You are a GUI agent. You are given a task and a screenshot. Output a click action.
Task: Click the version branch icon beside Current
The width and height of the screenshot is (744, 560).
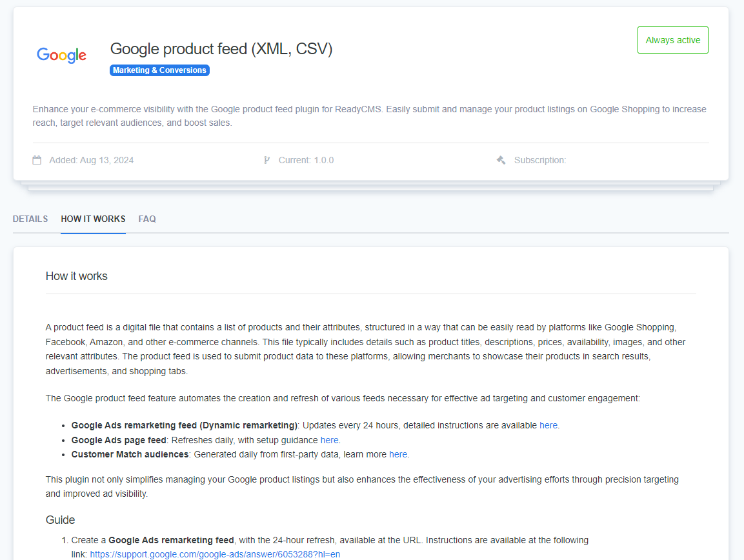click(x=266, y=160)
